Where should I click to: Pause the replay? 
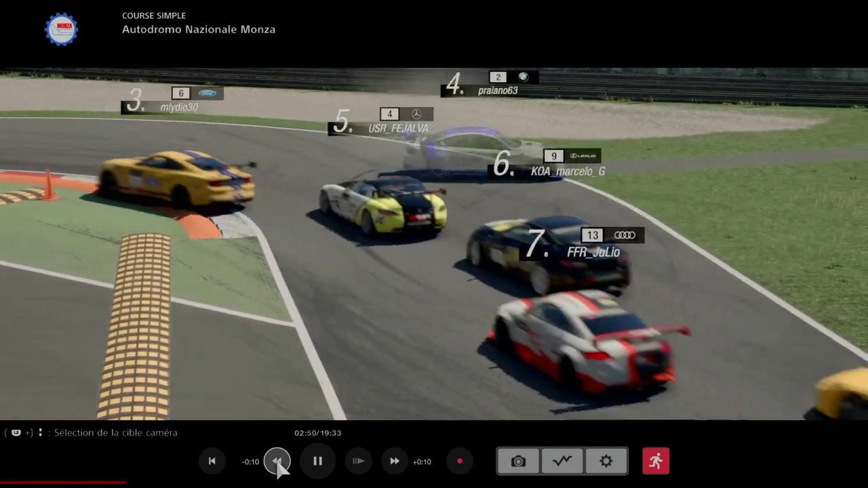(317, 461)
